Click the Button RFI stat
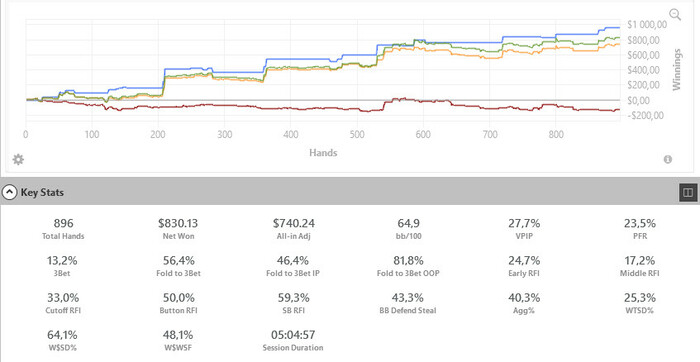This screenshot has height=362, width=700. click(x=178, y=303)
